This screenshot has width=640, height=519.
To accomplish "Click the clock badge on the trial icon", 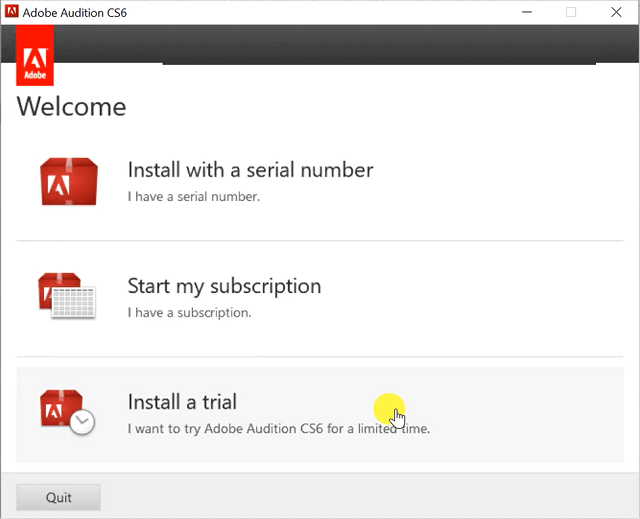I will (83, 423).
